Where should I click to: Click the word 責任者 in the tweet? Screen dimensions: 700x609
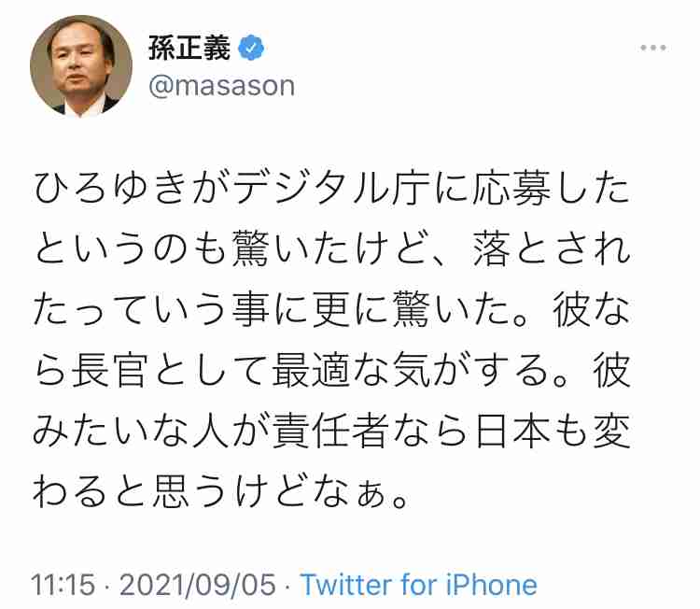[329, 432]
